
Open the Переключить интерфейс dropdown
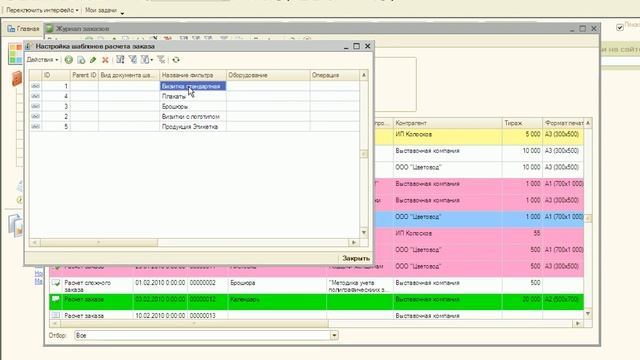42,10
